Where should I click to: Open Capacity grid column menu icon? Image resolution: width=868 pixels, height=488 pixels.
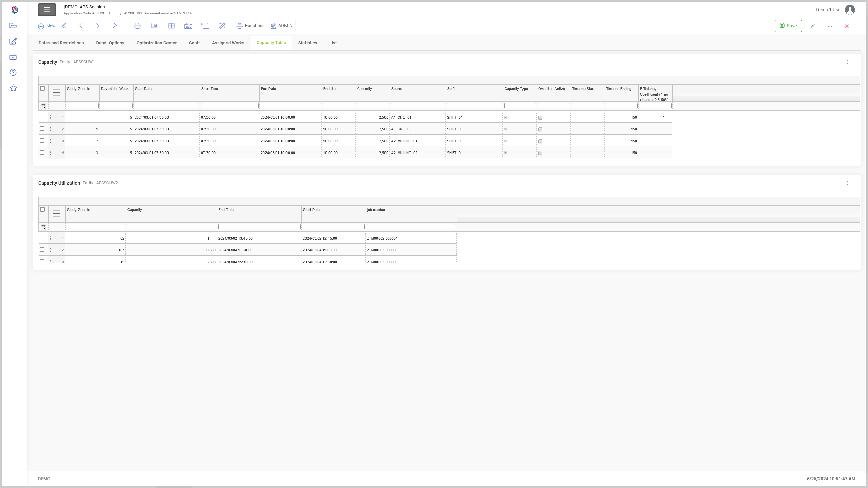click(x=57, y=93)
